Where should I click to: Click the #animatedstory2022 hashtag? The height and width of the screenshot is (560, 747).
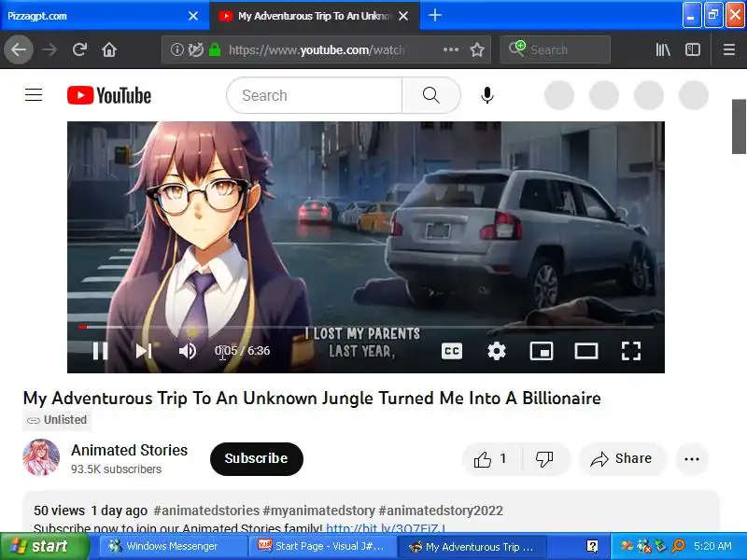pos(441,511)
